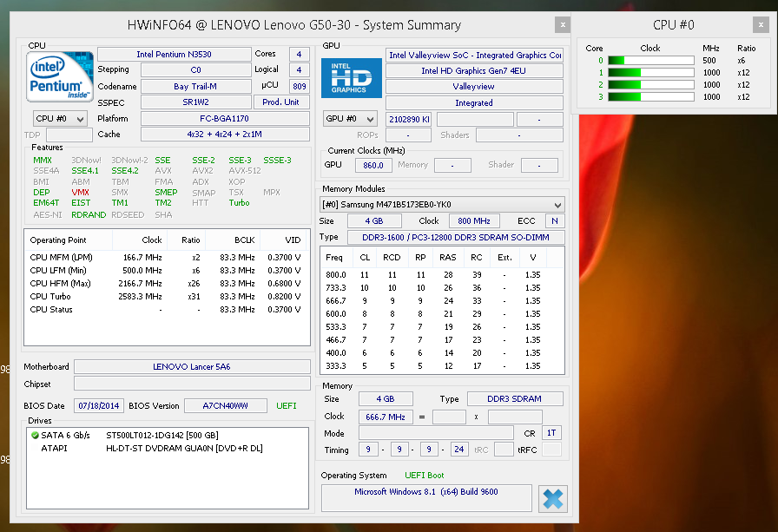Viewport: 778px width, 532px height.
Task: Click the memory Mode empty field
Action: tap(436, 433)
